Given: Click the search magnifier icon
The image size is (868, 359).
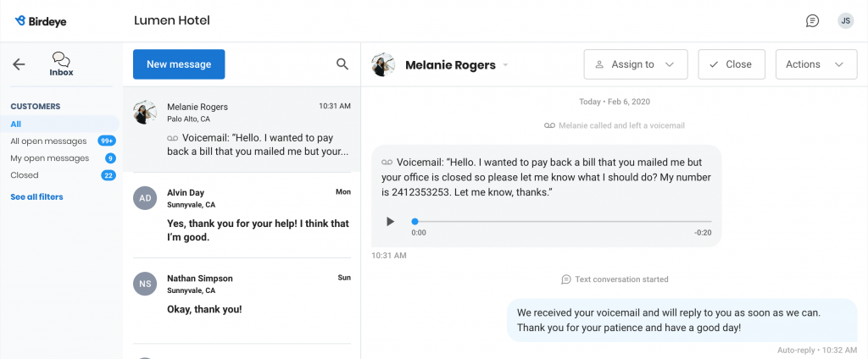Looking at the screenshot, I should coord(342,64).
